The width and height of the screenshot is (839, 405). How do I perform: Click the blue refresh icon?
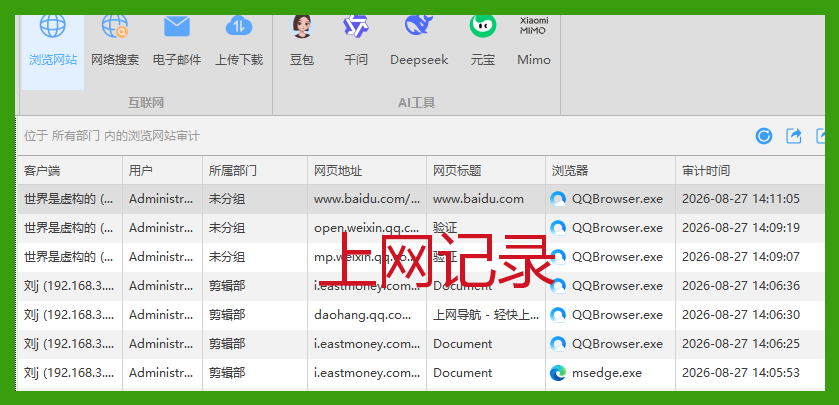[x=764, y=136]
